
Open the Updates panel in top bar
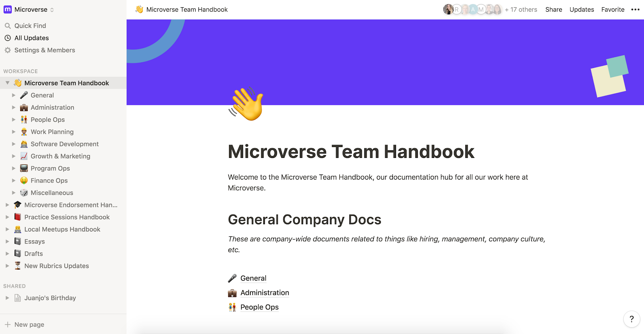[x=582, y=10]
